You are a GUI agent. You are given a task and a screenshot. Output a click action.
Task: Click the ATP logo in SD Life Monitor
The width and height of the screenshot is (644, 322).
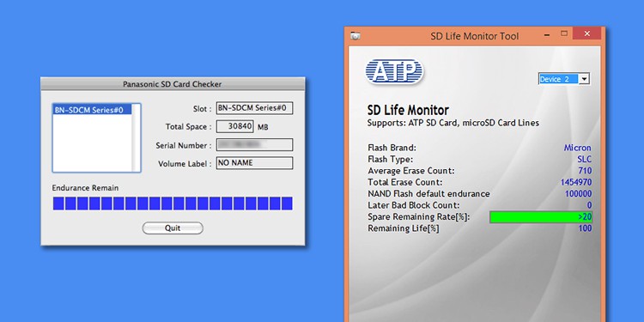(x=394, y=72)
